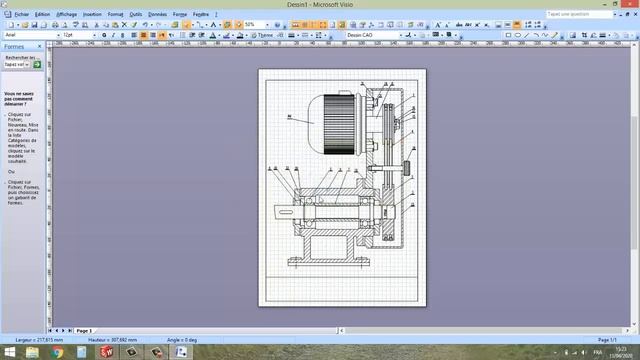Open the Forme menu
Screen dimensions: 640x360
pos(180,14)
